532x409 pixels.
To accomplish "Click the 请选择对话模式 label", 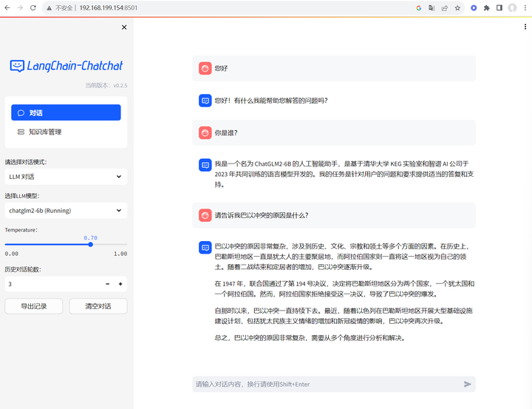I will pos(26,162).
